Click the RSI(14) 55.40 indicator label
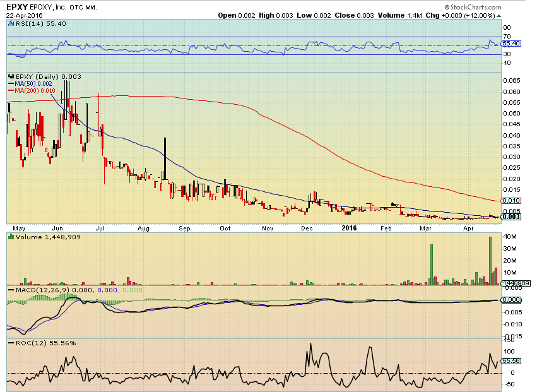 tap(41, 23)
